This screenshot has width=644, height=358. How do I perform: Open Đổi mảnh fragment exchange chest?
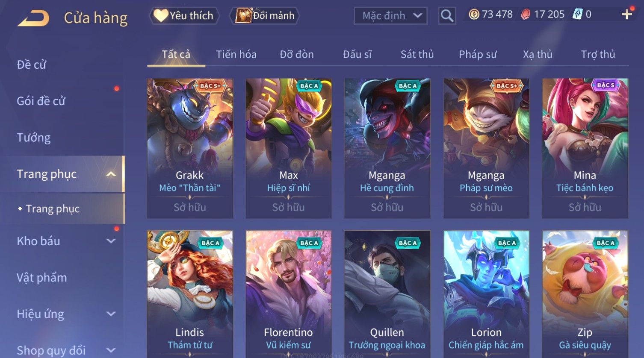tap(265, 16)
